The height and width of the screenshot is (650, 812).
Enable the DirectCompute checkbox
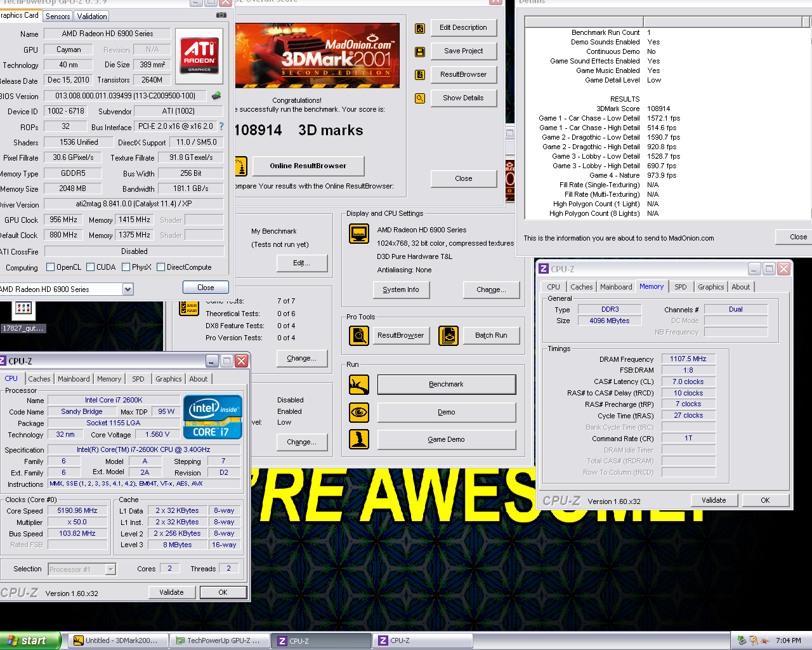point(160,267)
